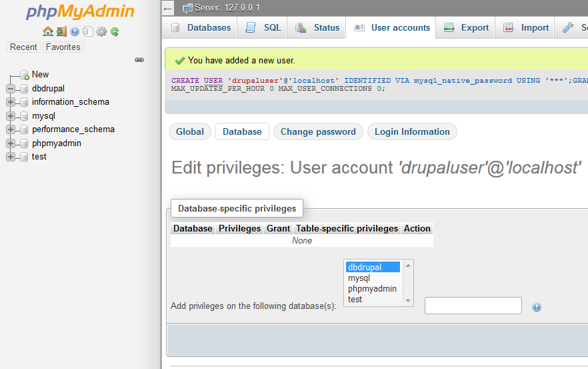Expand the phpmyadmin tree node
This screenshot has width=588, height=369.
[x=11, y=143]
